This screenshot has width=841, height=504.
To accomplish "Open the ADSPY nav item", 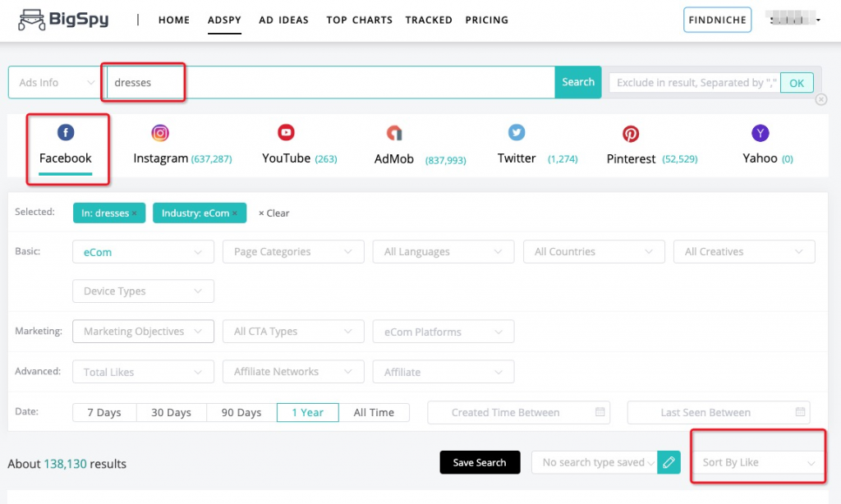I will pyautogui.click(x=224, y=20).
